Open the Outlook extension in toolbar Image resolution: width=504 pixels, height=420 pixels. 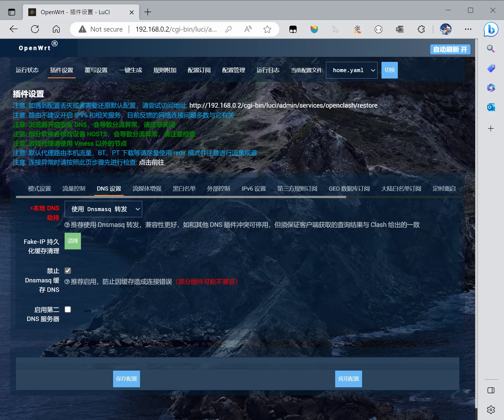click(400, 29)
